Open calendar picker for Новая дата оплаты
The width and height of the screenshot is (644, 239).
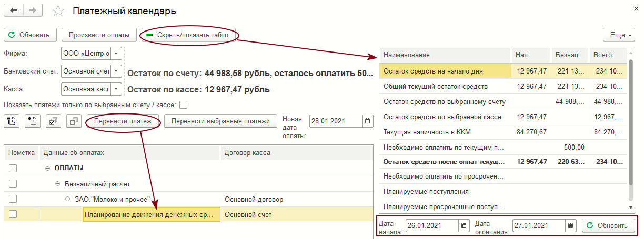367,121
